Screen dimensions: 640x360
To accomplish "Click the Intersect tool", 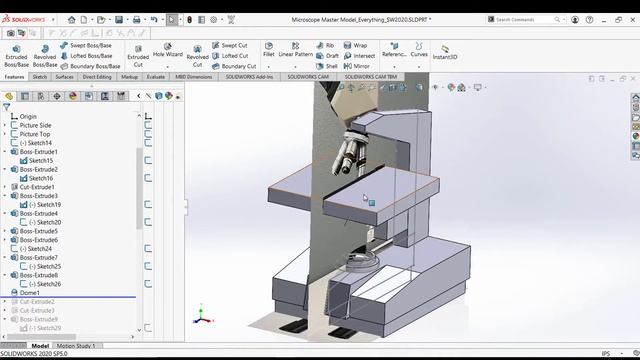I will pyautogui.click(x=360, y=56).
